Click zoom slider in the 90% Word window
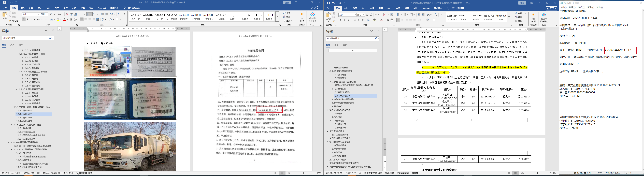Viewport: 644px width, 176px height. pyautogui.click(x=303, y=173)
